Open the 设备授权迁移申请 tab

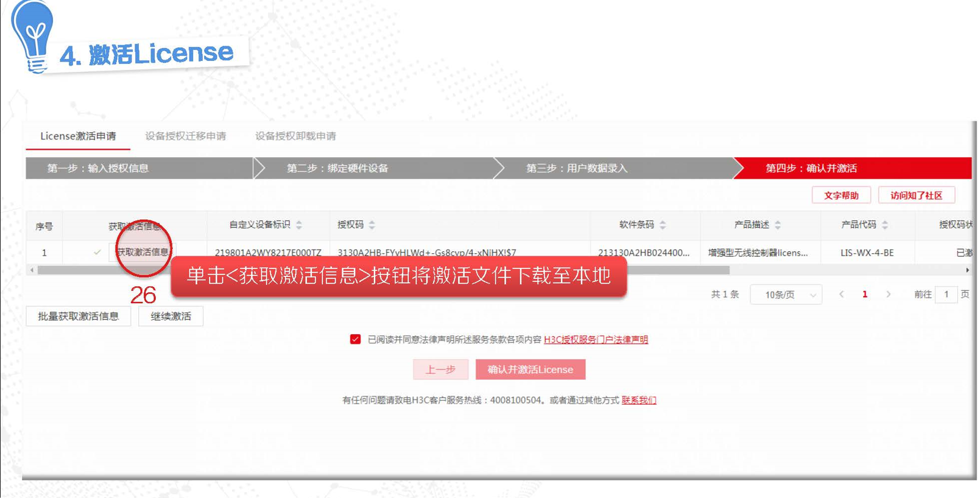click(185, 136)
